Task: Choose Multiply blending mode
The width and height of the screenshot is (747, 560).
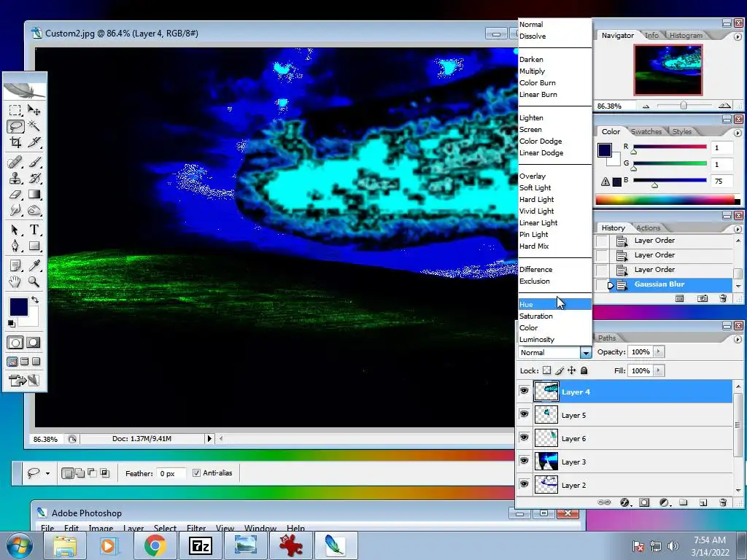Action: click(554, 71)
